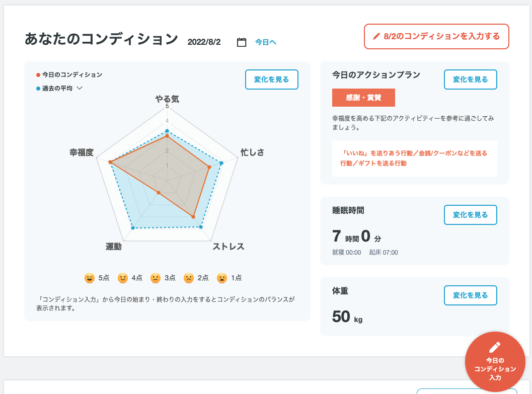Open the calendar date picker icon

[x=242, y=42]
